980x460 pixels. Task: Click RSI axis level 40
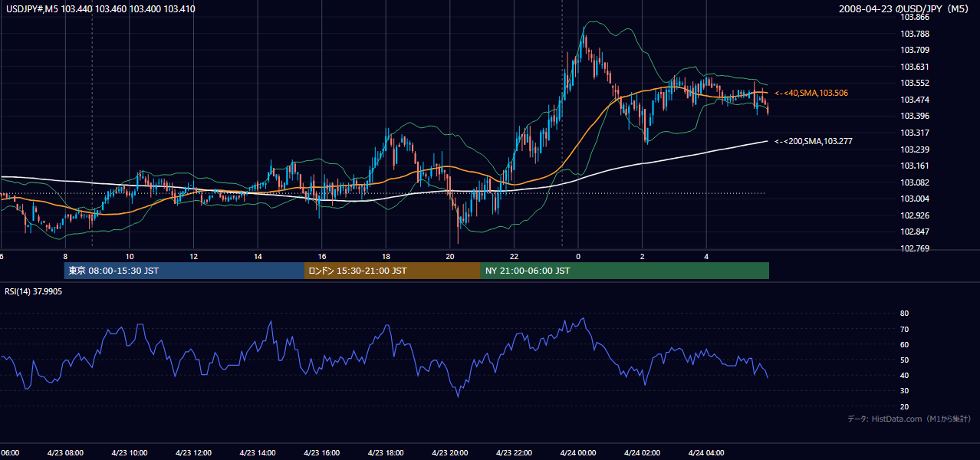[x=905, y=375]
